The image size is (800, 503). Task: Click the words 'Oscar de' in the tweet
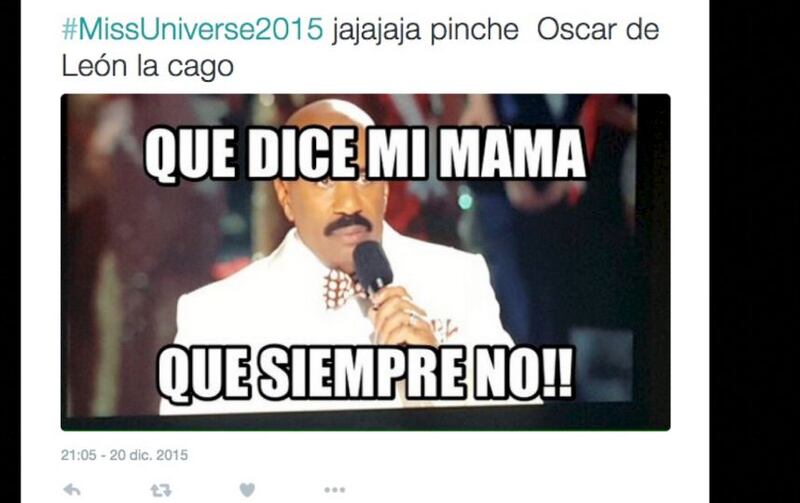597,29
